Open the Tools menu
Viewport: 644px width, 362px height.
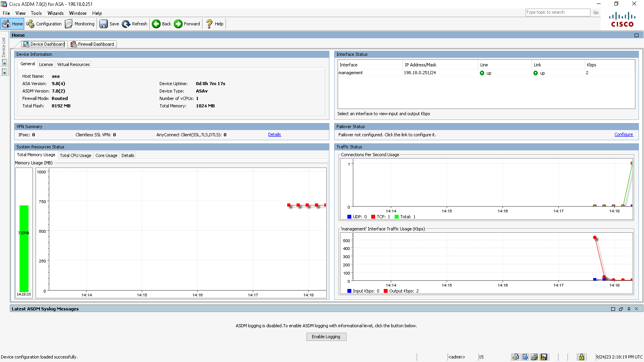(x=36, y=13)
